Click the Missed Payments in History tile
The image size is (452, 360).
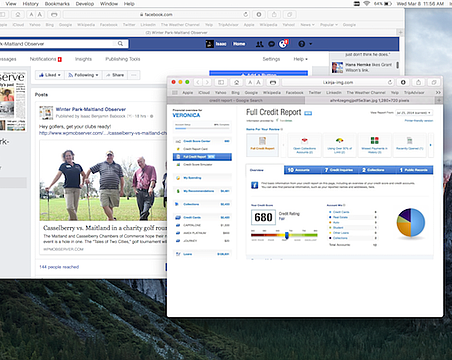[x=375, y=145]
